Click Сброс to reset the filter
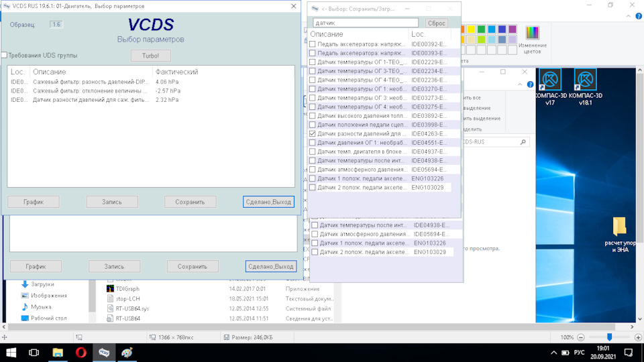 pos(436,23)
